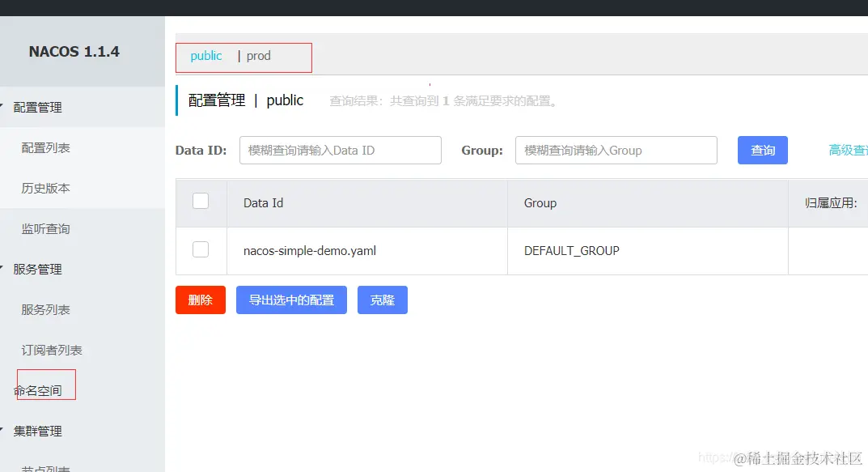Export selected configs via 导出选中的配置
The height and width of the screenshot is (472, 868).
(x=291, y=300)
